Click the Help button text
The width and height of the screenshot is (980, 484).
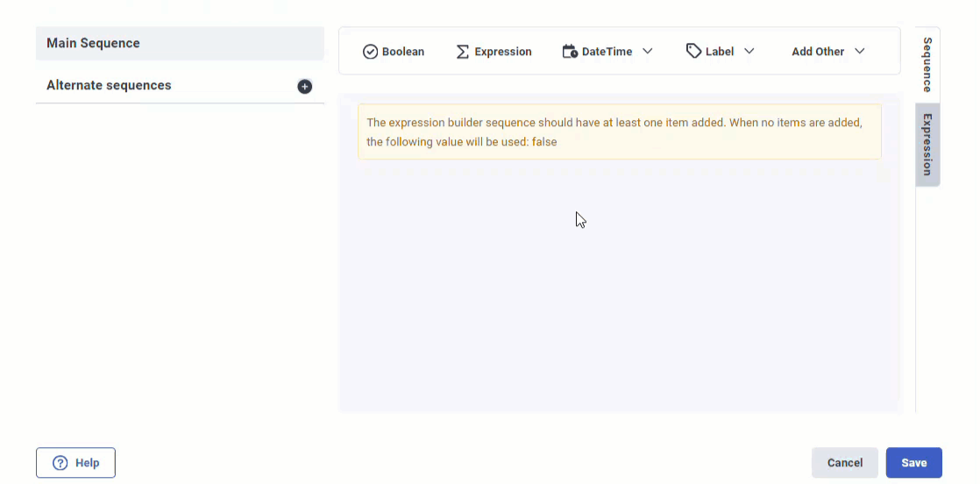[88, 463]
